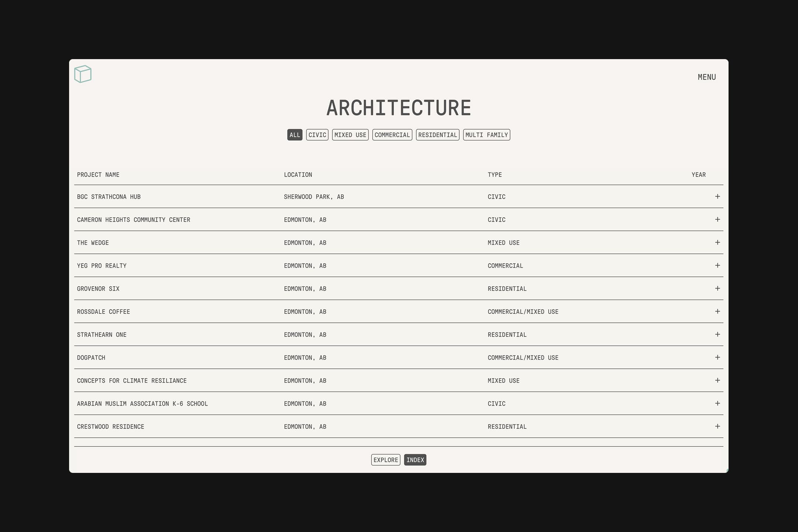Expand the BGC Strathcona Hub row plus icon

tap(717, 197)
